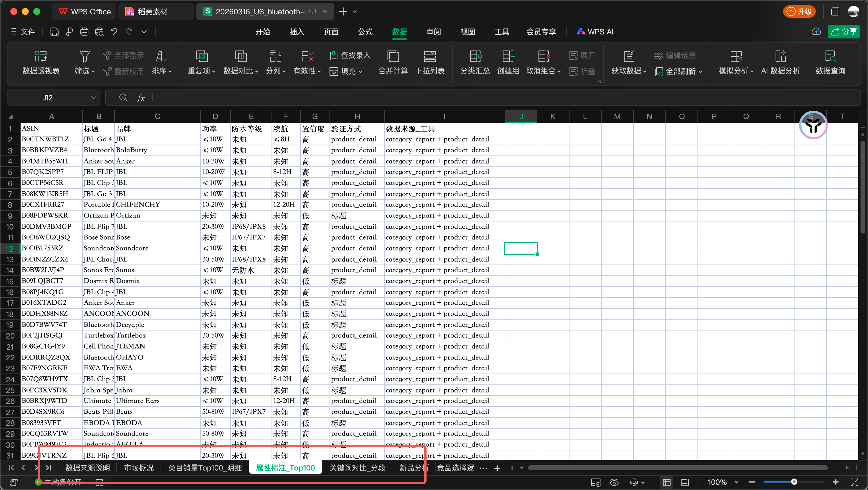Screen dimensions: 868x490
Task: Click the orange 升级 upgrade button
Action: [799, 11]
